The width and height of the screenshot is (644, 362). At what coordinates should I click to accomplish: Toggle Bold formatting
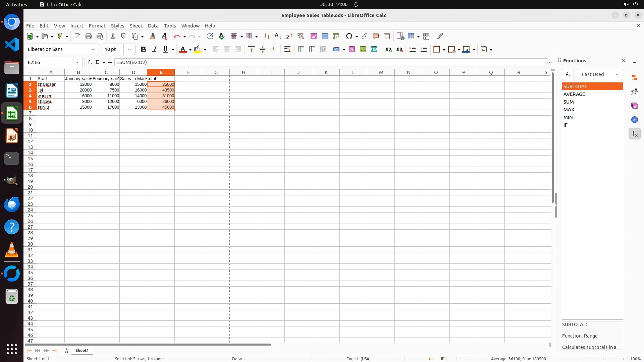(144, 50)
